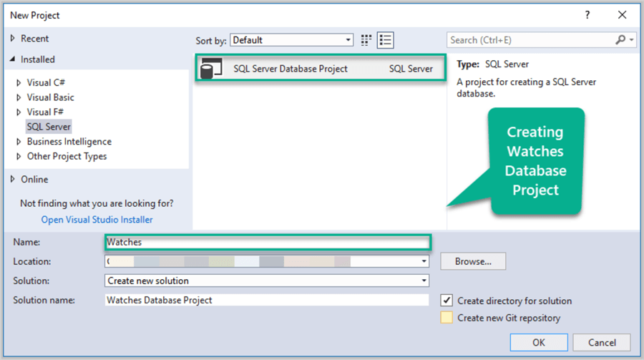This screenshot has width=644, height=360.
Task: Click the Installed label
Action: pos(38,59)
